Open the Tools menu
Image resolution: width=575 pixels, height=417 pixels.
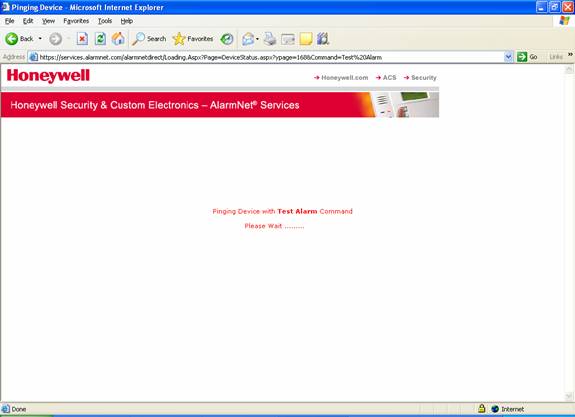point(105,21)
